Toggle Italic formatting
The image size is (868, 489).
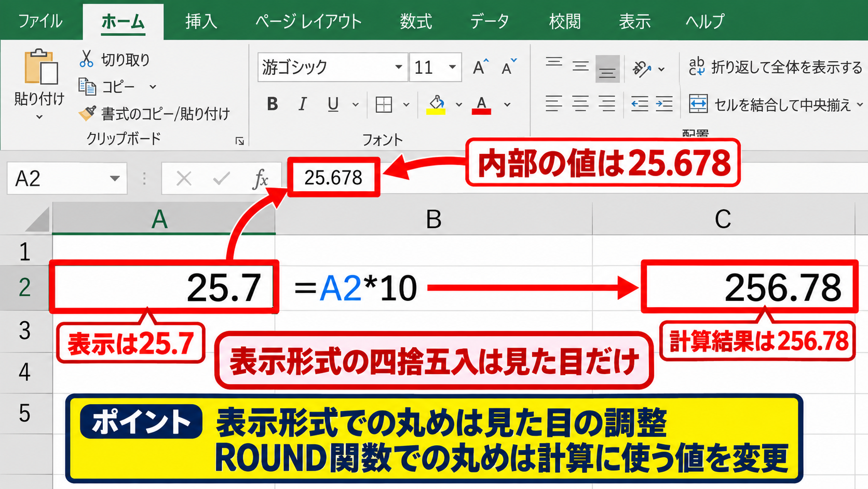click(x=302, y=104)
